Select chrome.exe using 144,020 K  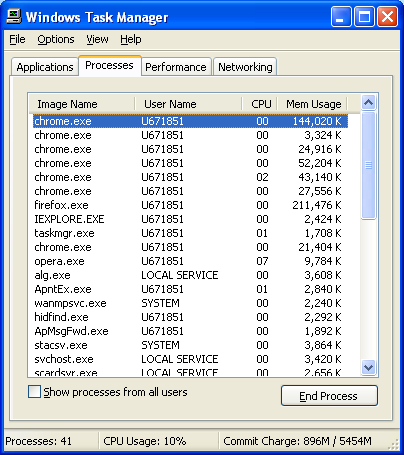[x=190, y=121]
